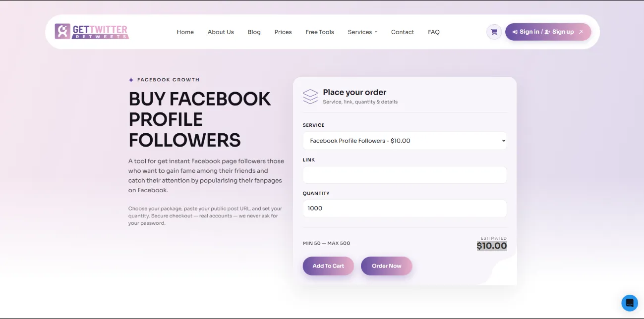This screenshot has height=319, width=644.
Task: Open the chat support widget
Action: point(630,303)
